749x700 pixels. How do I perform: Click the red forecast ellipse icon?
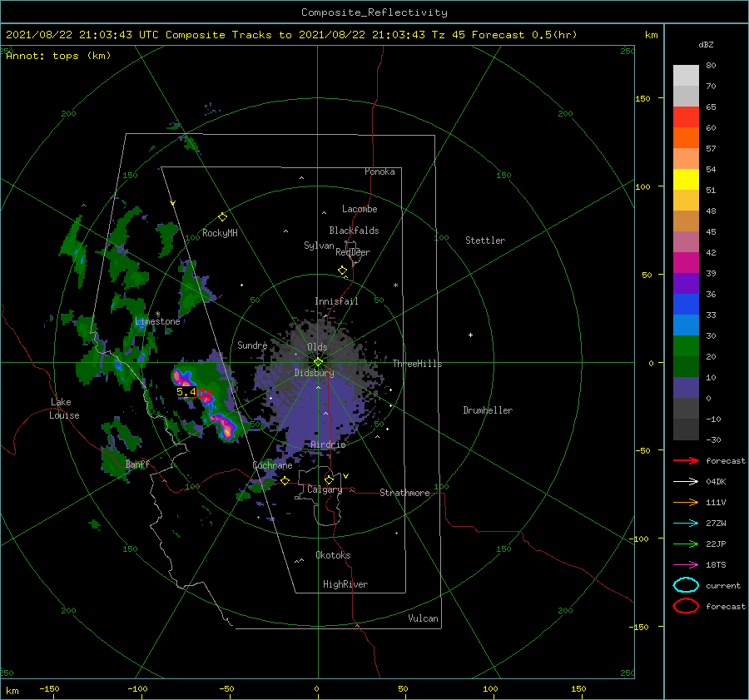point(686,606)
